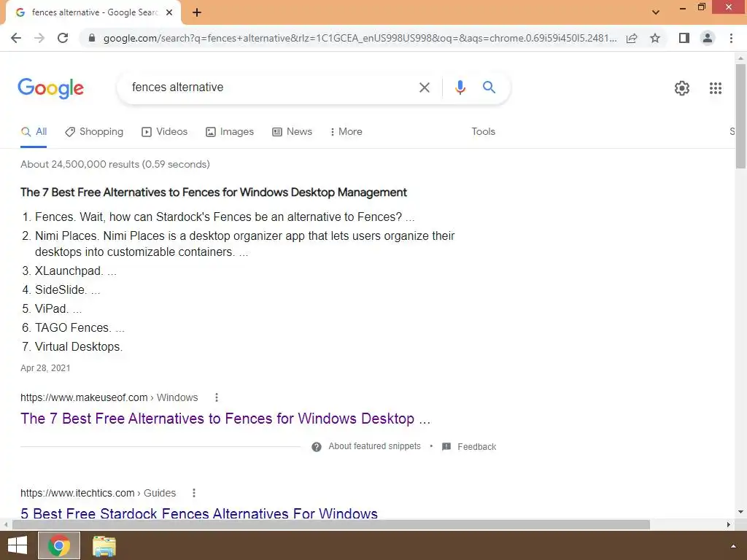The width and height of the screenshot is (747, 560).
Task: Show hidden system tray icons
Action: coord(734,546)
